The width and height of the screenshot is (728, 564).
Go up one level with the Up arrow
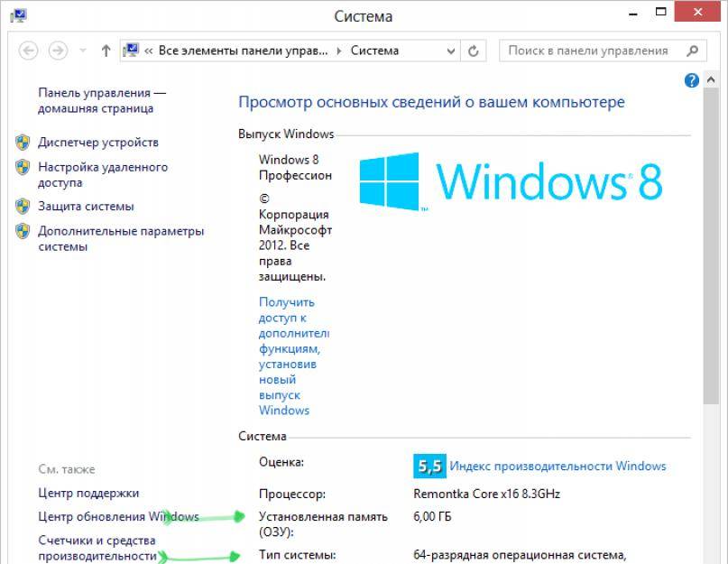click(106, 51)
